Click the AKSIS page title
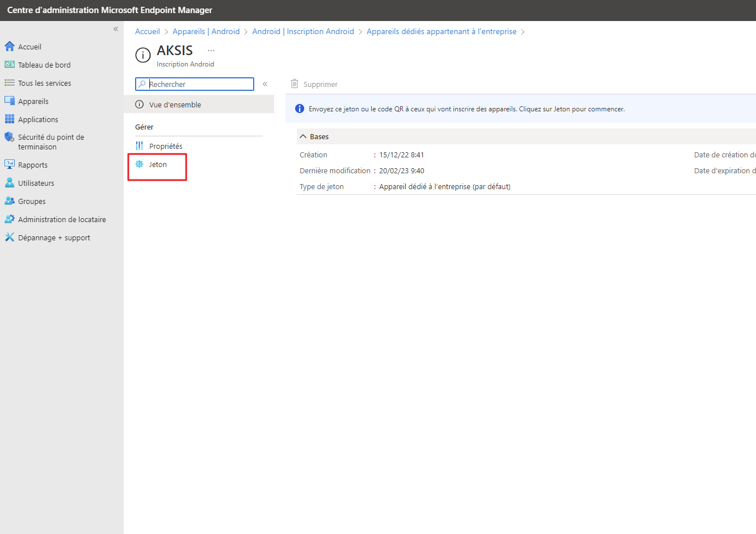The image size is (756, 534). (x=175, y=51)
